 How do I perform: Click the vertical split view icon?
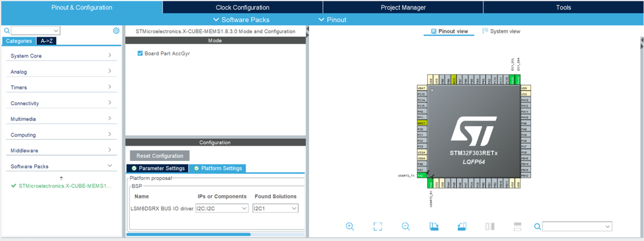click(490, 226)
